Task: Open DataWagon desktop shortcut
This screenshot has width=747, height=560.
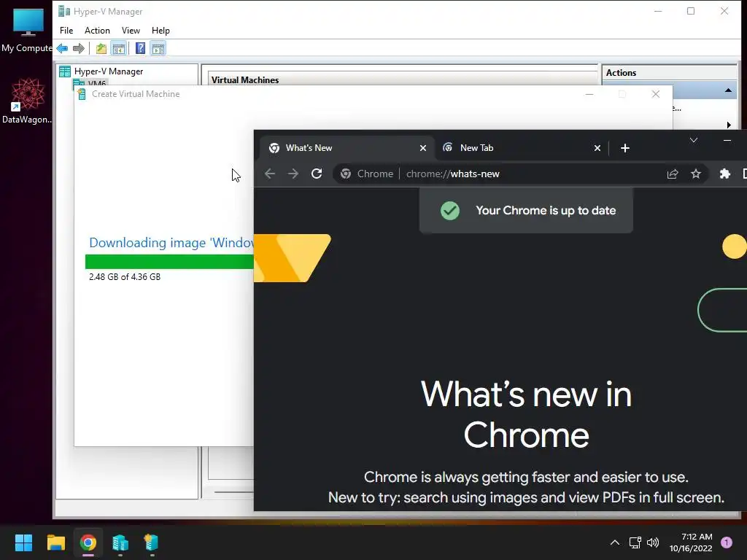Action: click(x=27, y=101)
